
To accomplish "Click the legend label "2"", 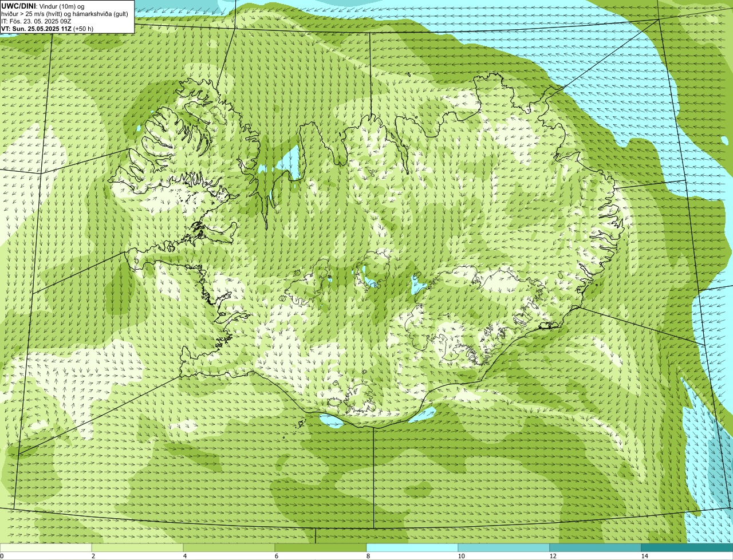I will tap(93, 556).
